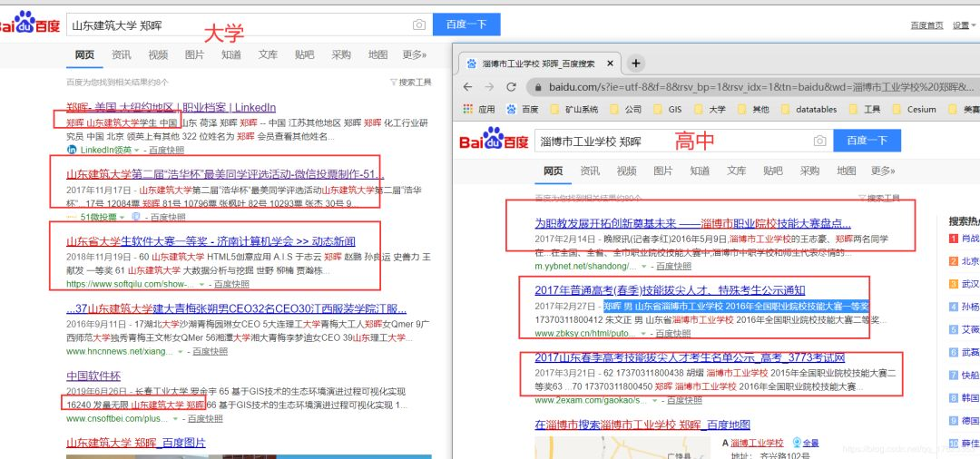Open 其他 bookmark folder
Image resolution: width=980 pixels, height=459 pixels.
(753, 109)
